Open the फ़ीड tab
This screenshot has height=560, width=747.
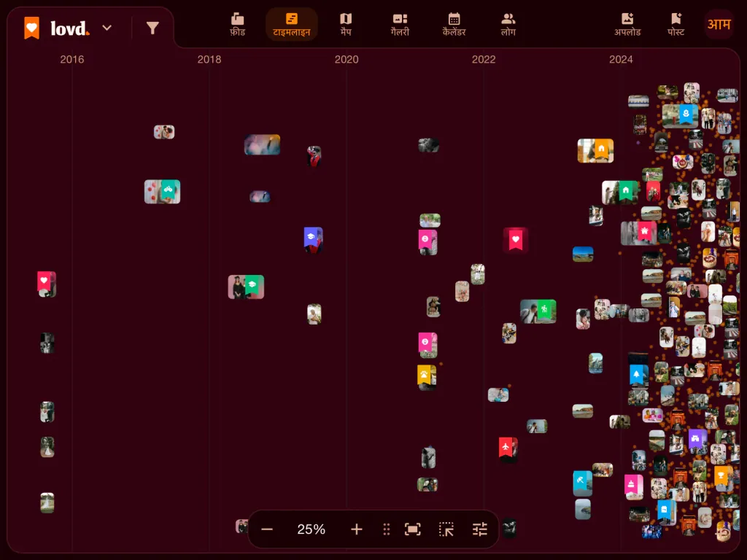point(237,25)
